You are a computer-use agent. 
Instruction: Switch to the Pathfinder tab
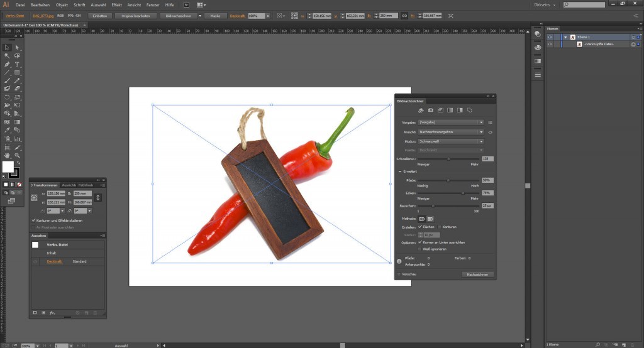click(x=86, y=185)
